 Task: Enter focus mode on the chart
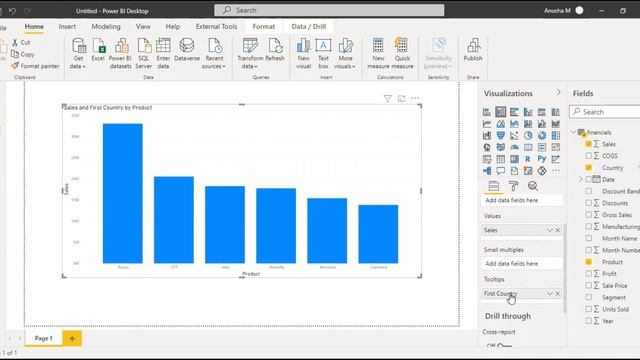click(x=401, y=98)
